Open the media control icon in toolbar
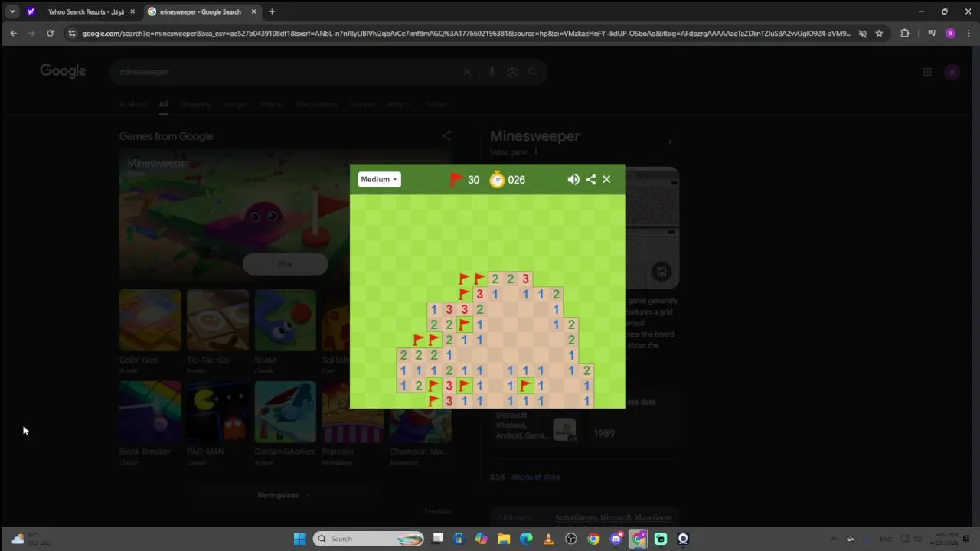Screen dimensions: 980x551 pos(932,33)
